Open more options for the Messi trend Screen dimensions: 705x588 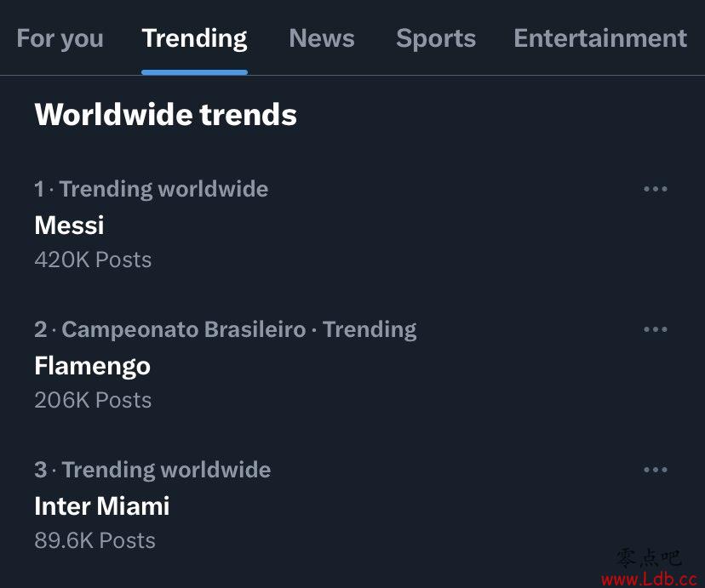655,189
